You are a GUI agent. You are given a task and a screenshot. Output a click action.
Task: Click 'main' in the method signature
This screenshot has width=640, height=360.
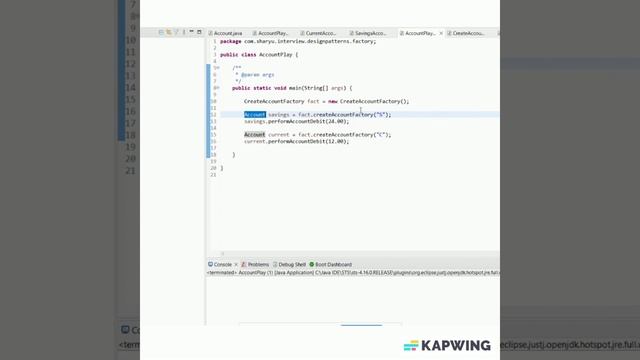pos(295,88)
